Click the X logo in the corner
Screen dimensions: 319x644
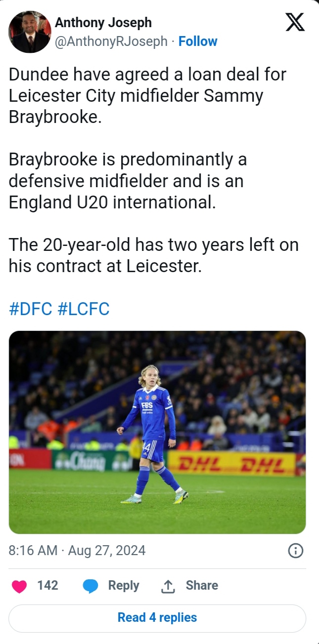[295, 23]
